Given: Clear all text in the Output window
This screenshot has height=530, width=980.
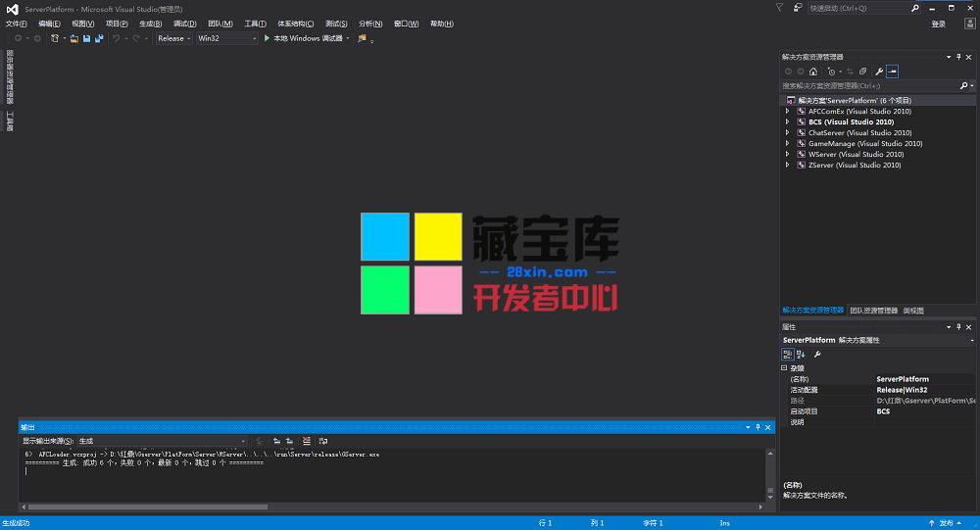Looking at the screenshot, I should point(307,441).
